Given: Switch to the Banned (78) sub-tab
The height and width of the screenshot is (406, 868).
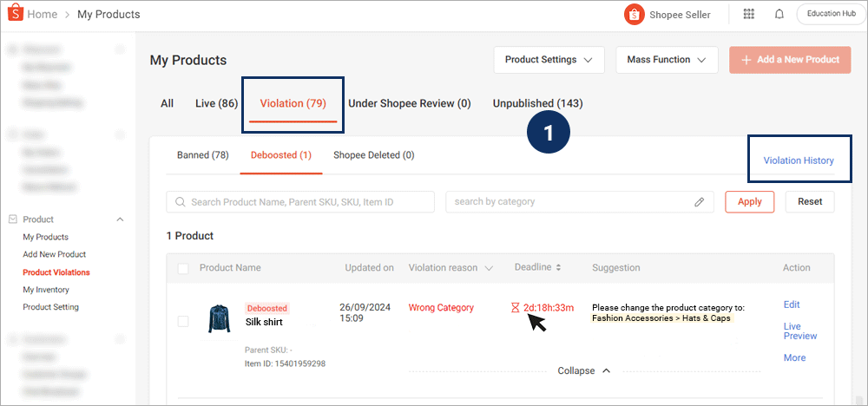Looking at the screenshot, I should [x=202, y=155].
